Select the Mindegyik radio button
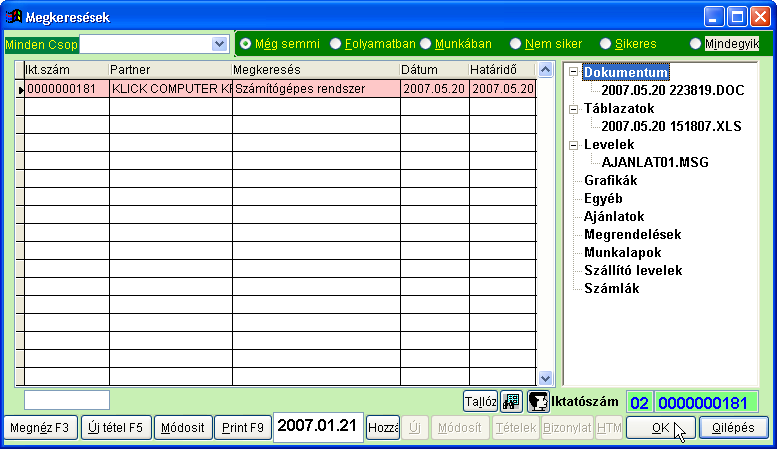Image resolution: width=777 pixels, height=449 pixels. click(695, 44)
